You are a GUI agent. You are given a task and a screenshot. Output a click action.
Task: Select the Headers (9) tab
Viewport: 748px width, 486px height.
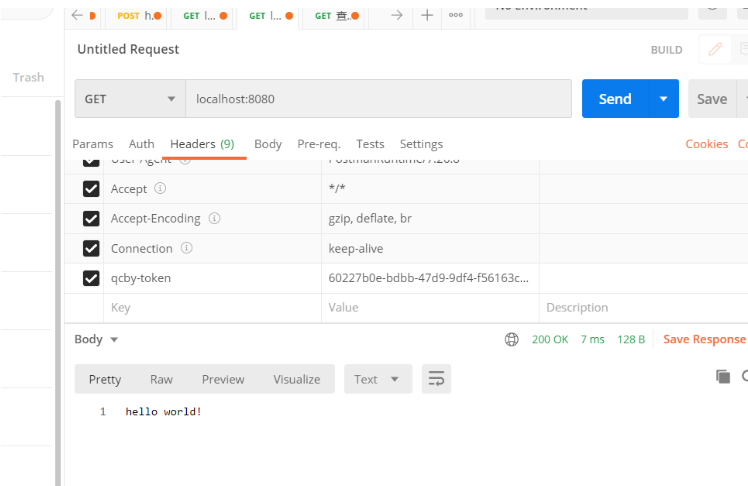[x=202, y=144]
